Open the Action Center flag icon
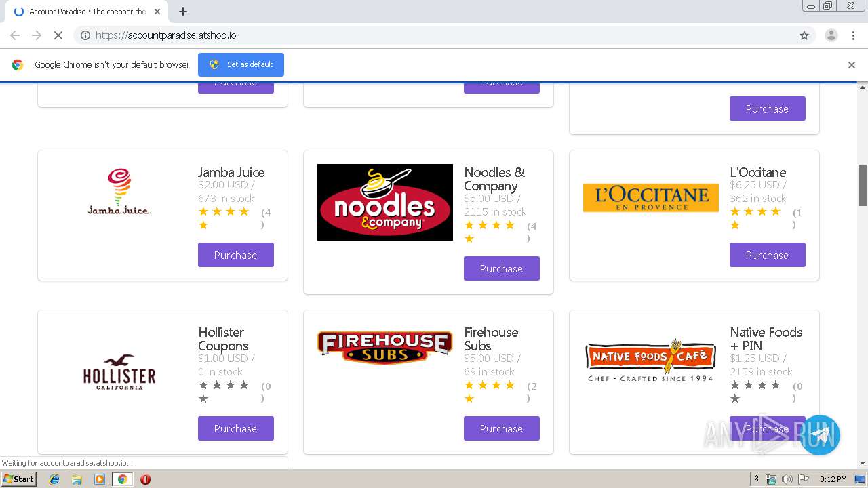 click(803, 479)
